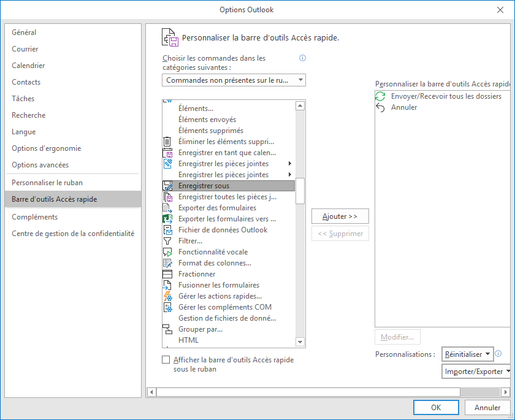This screenshot has width=515, height=420.
Task: Click the Annuler undo arrow icon in right list
Action: click(381, 107)
